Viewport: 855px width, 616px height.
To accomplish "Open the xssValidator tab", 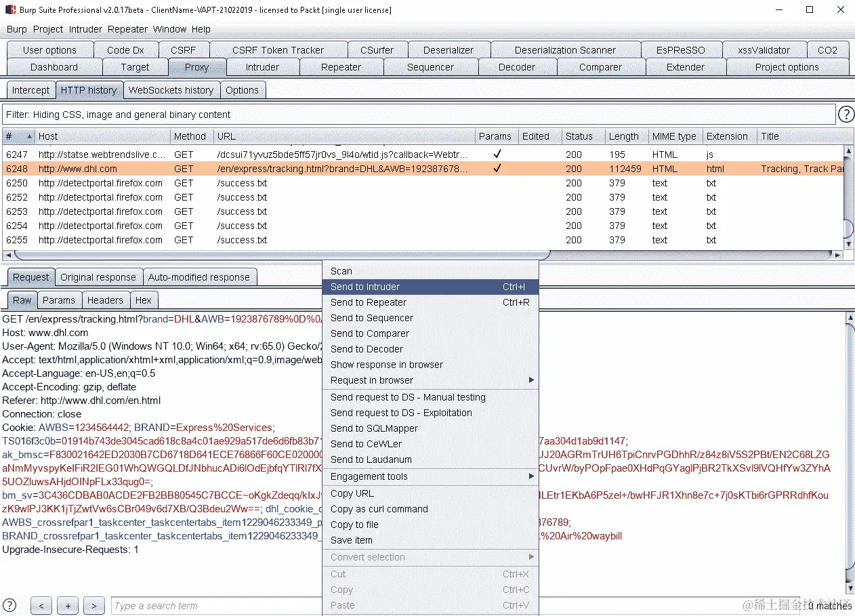I will (x=764, y=50).
